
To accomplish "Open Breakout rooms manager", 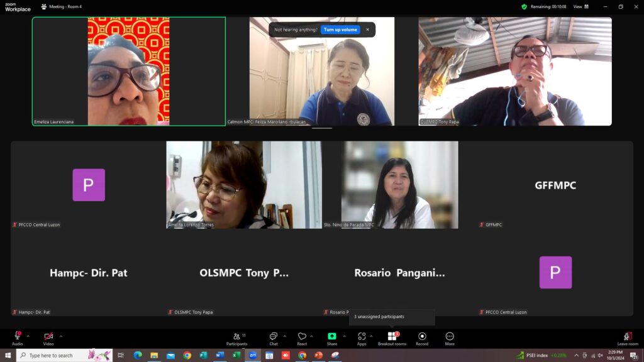I will [x=392, y=339].
